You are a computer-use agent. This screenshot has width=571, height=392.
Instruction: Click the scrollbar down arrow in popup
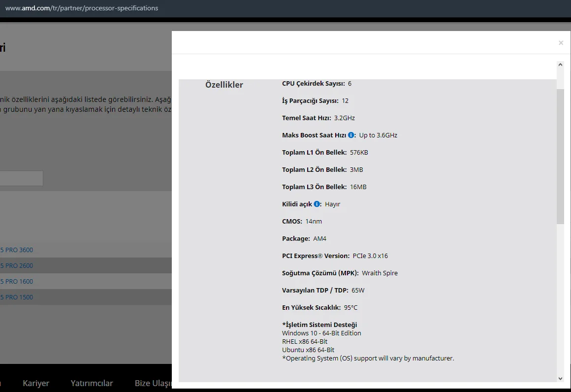point(560,379)
